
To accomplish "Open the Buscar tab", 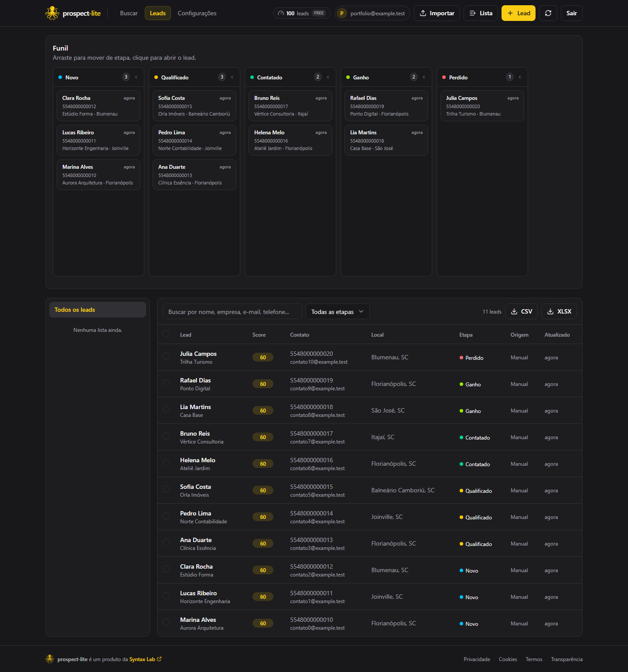I will [129, 13].
